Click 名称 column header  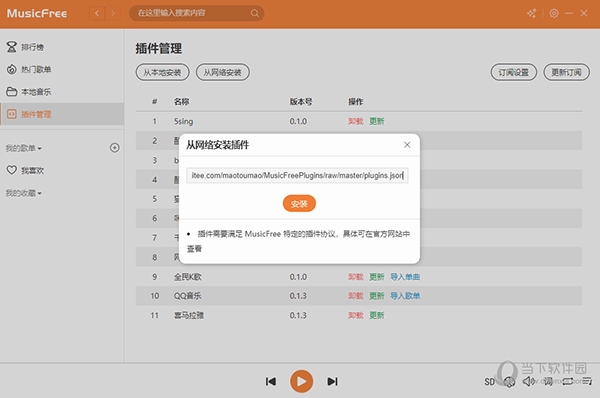point(181,101)
